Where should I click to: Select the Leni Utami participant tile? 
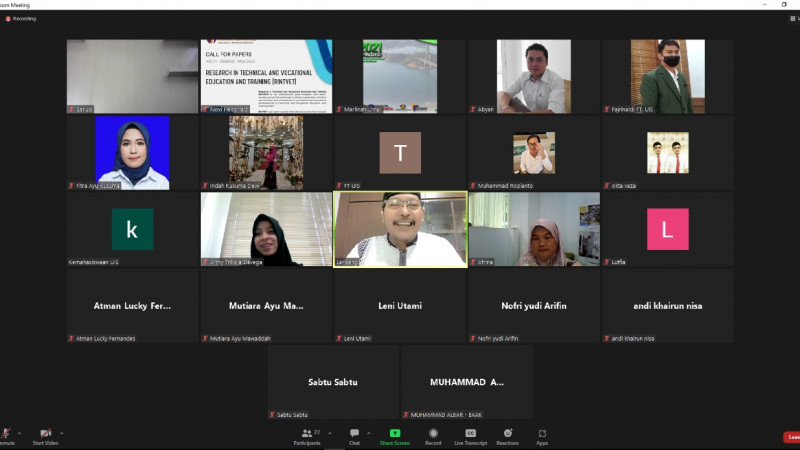[x=400, y=306]
